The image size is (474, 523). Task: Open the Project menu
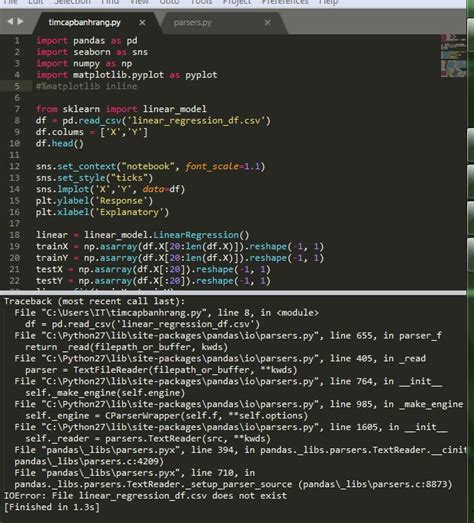pos(237,2)
